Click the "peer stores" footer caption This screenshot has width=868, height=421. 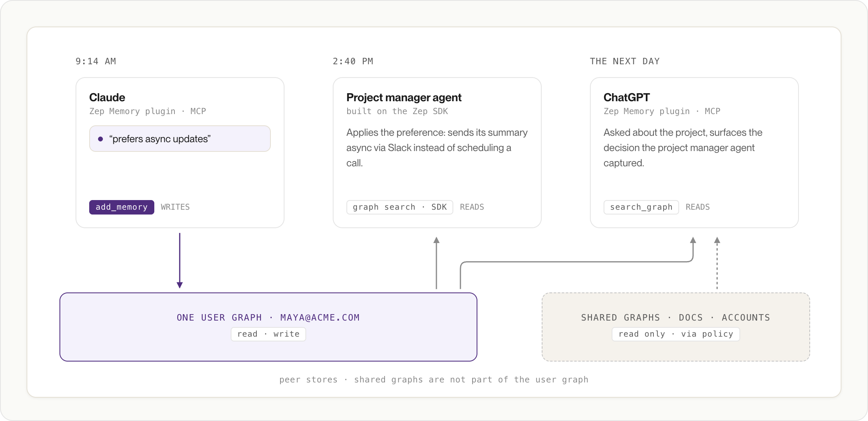tap(434, 380)
